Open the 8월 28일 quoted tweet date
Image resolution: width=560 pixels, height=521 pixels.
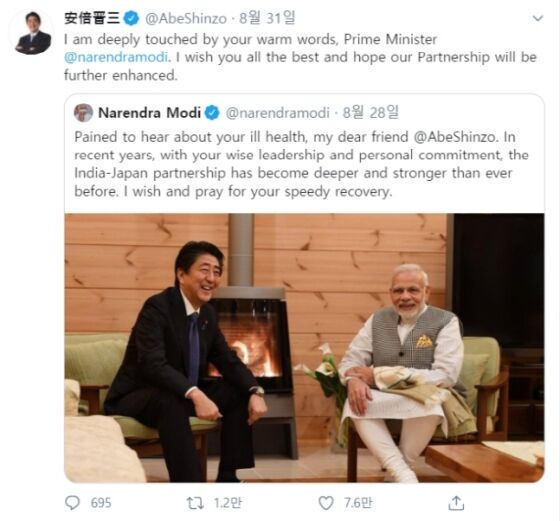[x=370, y=112]
